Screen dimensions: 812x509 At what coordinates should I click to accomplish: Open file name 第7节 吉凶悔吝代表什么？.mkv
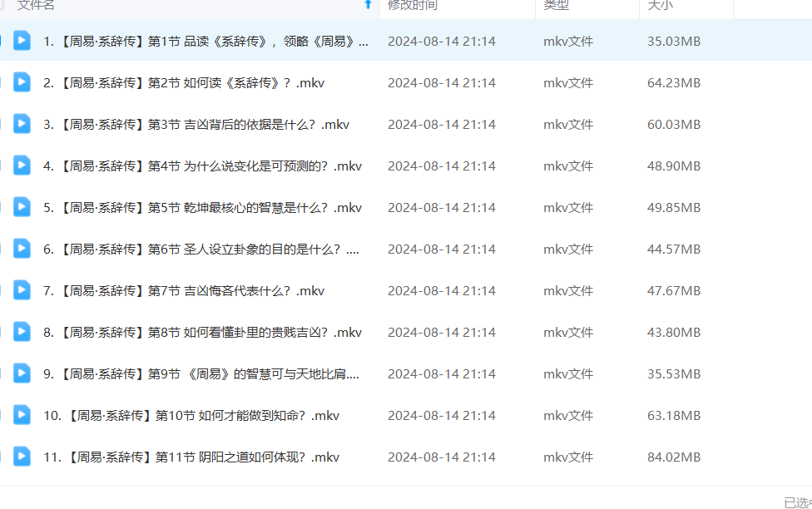point(184,290)
